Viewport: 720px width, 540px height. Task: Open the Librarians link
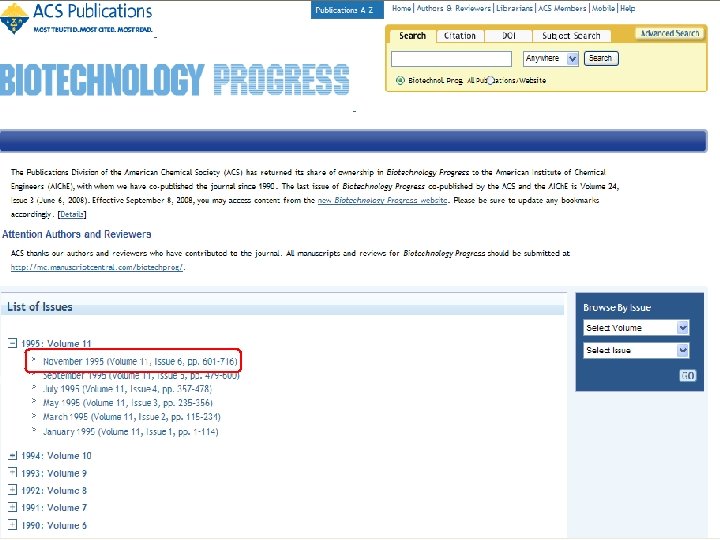click(514, 8)
